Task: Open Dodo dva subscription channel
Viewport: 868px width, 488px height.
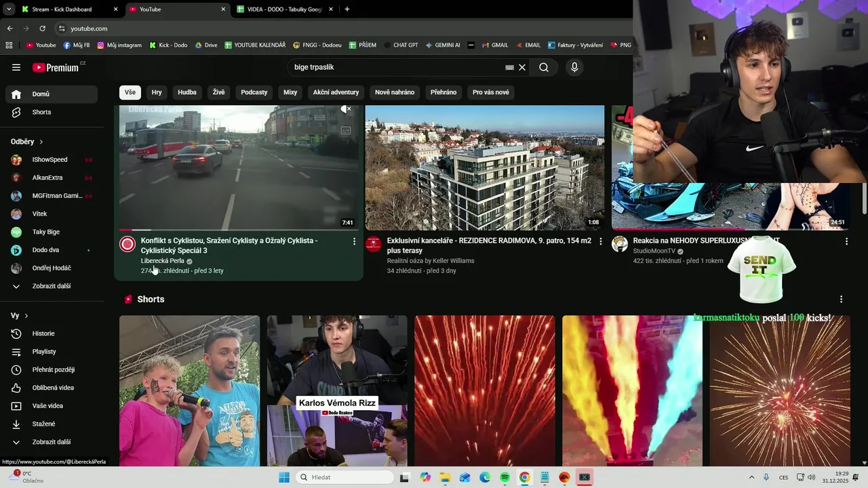Action: point(52,250)
